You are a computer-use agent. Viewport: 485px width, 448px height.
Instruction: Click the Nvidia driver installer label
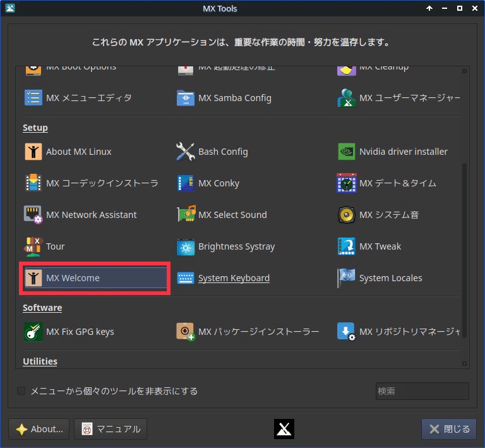pos(404,152)
